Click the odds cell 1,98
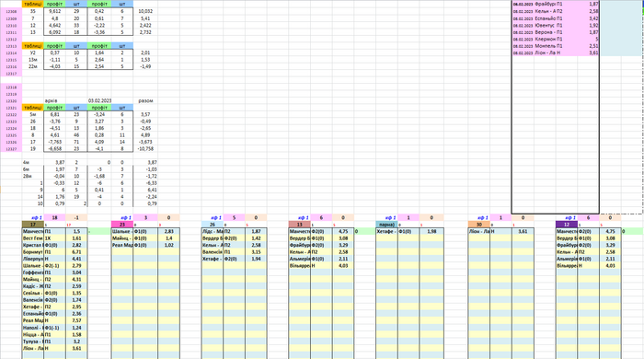Screen dimensions: 644x359 [x=431, y=232]
